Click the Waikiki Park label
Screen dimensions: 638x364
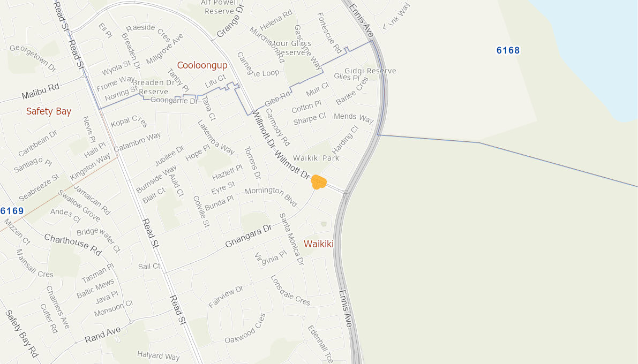coord(316,158)
